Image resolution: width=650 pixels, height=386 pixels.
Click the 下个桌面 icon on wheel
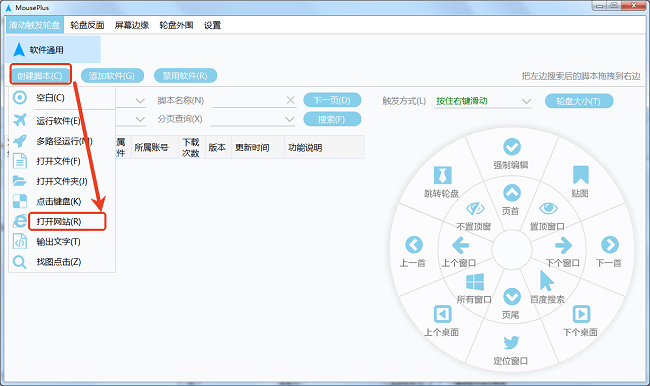[x=581, y=314]
